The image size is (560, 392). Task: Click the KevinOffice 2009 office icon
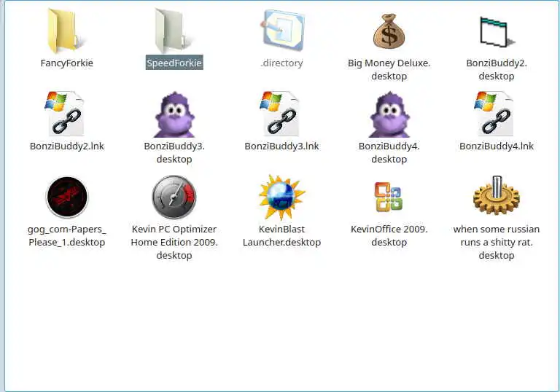389,197
